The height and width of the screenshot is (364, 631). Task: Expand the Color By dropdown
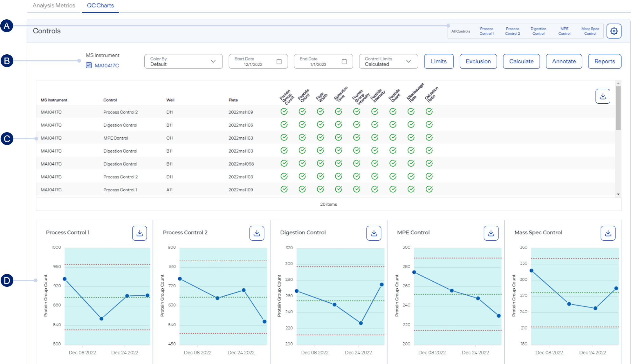coord(183,61)
